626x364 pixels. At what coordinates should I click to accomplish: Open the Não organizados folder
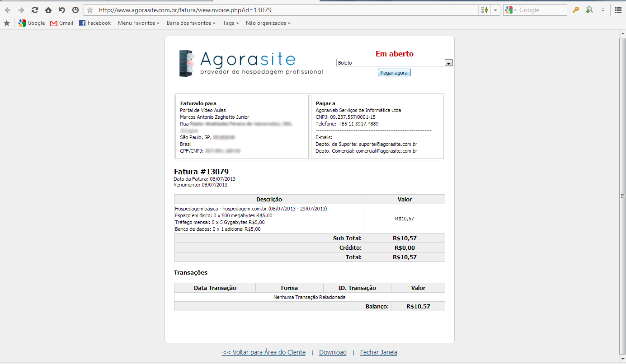[268, 23]
